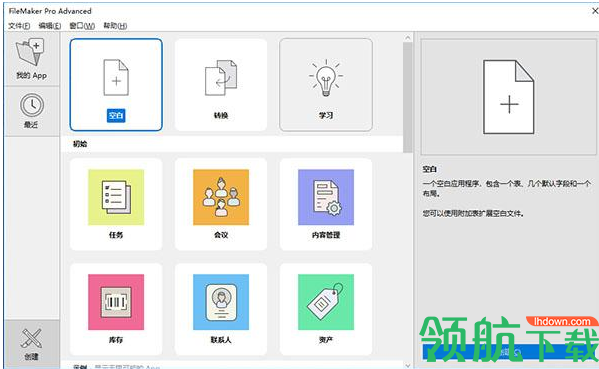Choose the 联系人 contacts starter app
Viewport: 599px width, 369px height.
click(221, 309)
